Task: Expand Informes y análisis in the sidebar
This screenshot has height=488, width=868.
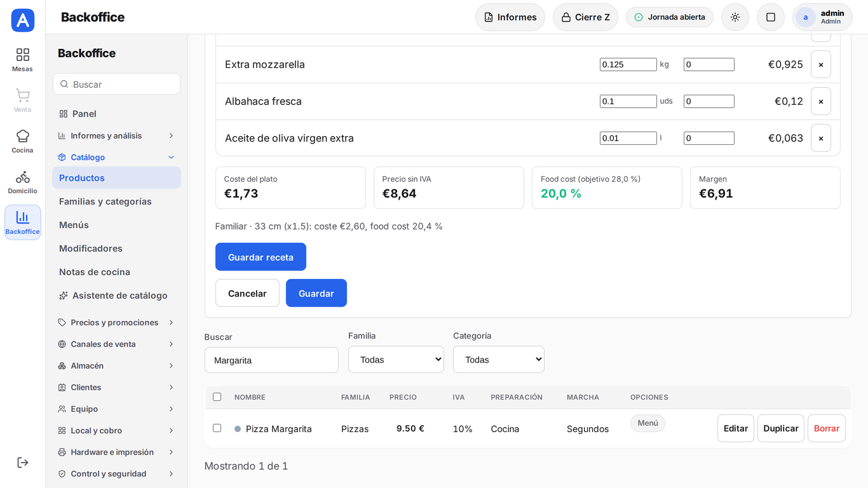Action: tap(116, 135)
